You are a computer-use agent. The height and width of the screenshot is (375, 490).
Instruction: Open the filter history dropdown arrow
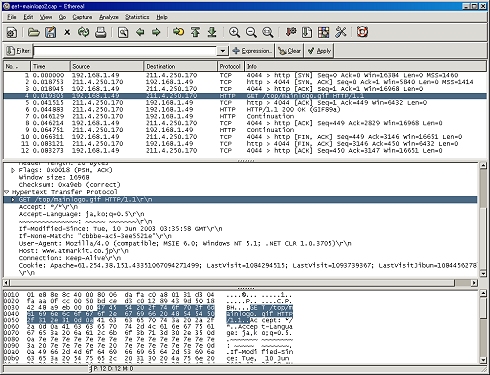coord(222,51)
